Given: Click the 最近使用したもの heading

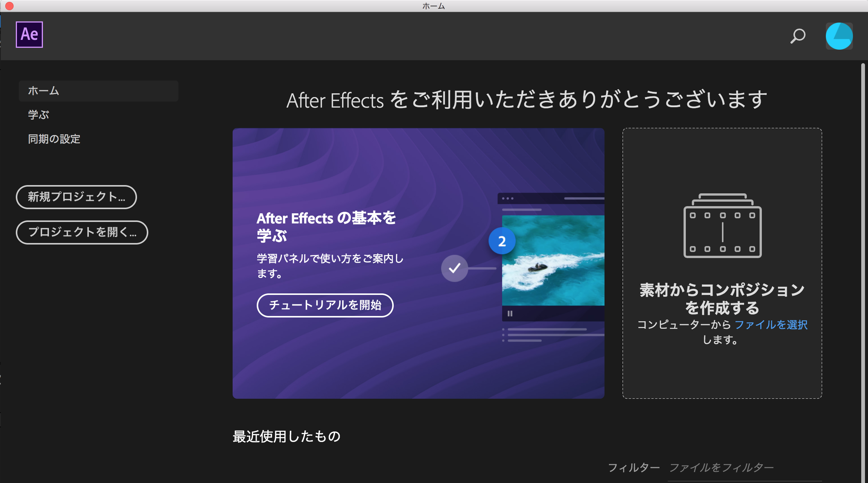Looking at the screenshot, I should tap(286, 436).
